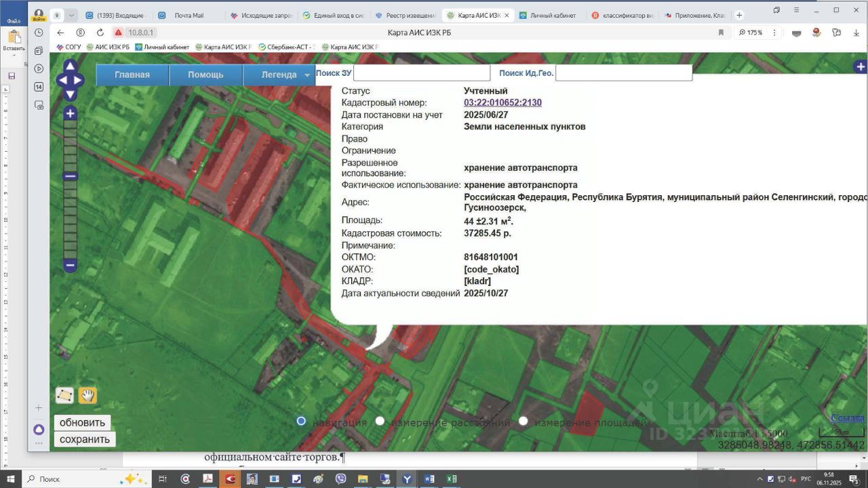
Task: Pan the map up with arrow
Action: (70, 66)
